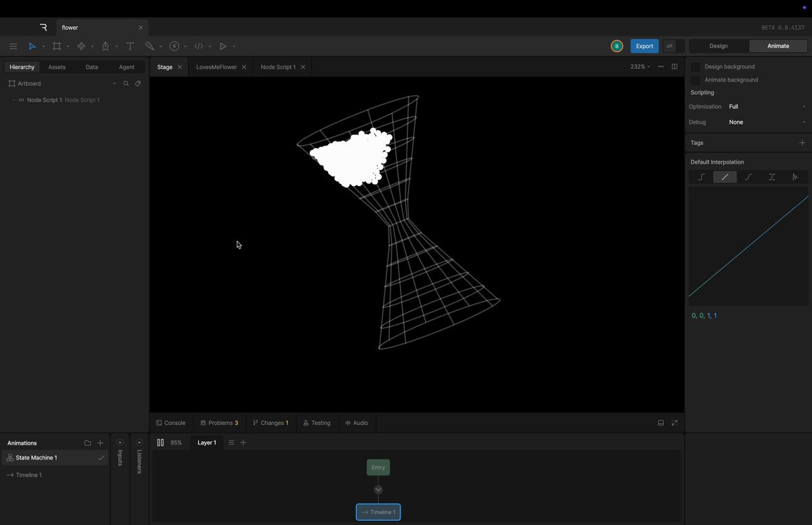Toggle the Design background checkbox
This screenshot has width=812, height=525.
coord(695,67)
